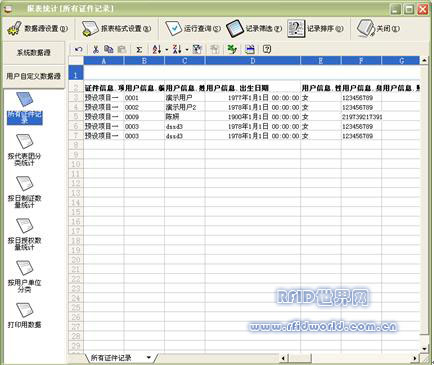Open the print preview toolbar icon

pos(250,49)
